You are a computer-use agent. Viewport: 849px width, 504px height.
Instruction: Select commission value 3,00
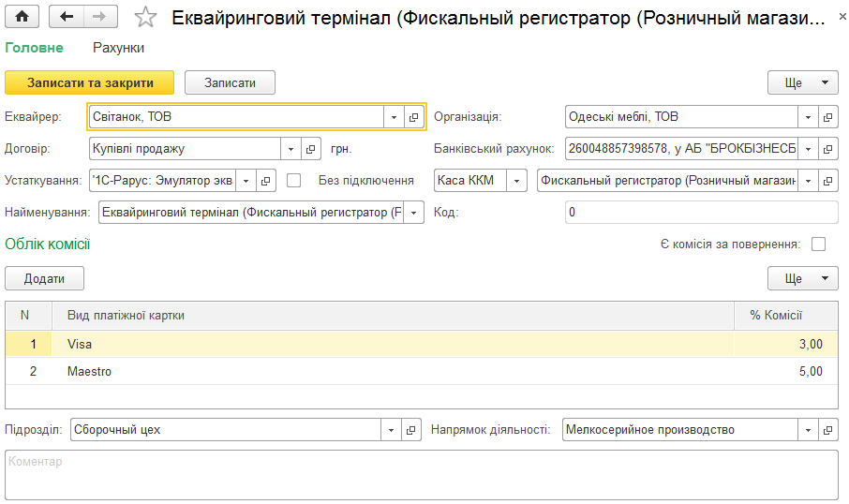pos(811,345)
